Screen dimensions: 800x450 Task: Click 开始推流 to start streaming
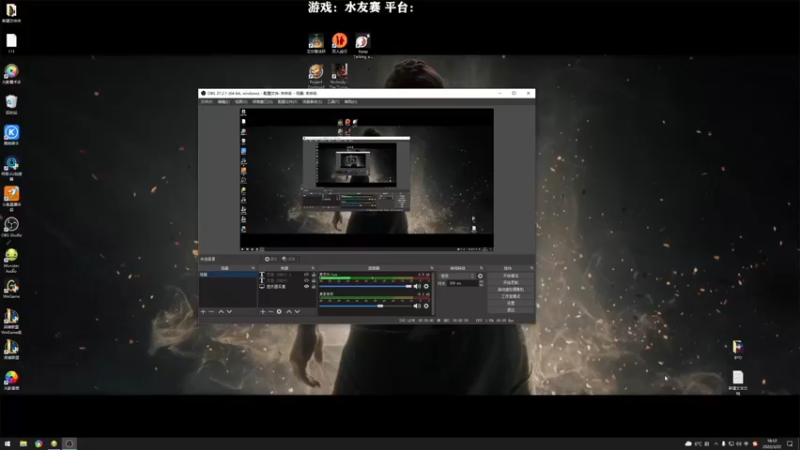[x=511, y=276]
